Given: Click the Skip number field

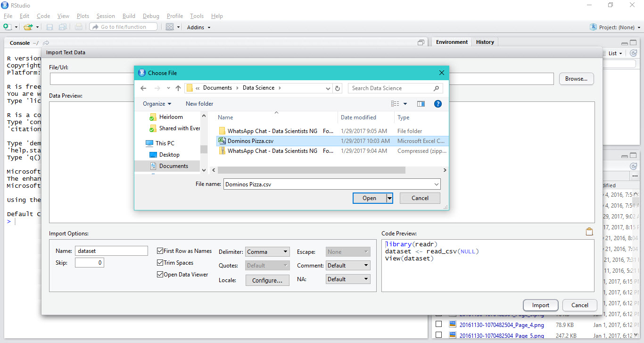Looking at the screenshot, I should click(x=90, y=263).
